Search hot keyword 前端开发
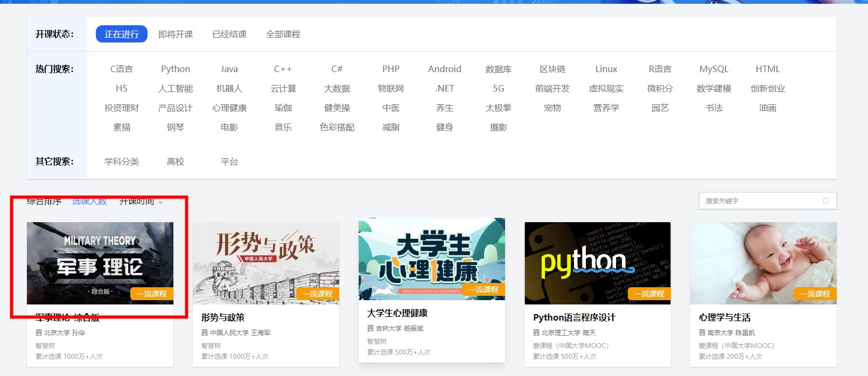This screenshot has height=376, width=868. (x=552, y=88)
